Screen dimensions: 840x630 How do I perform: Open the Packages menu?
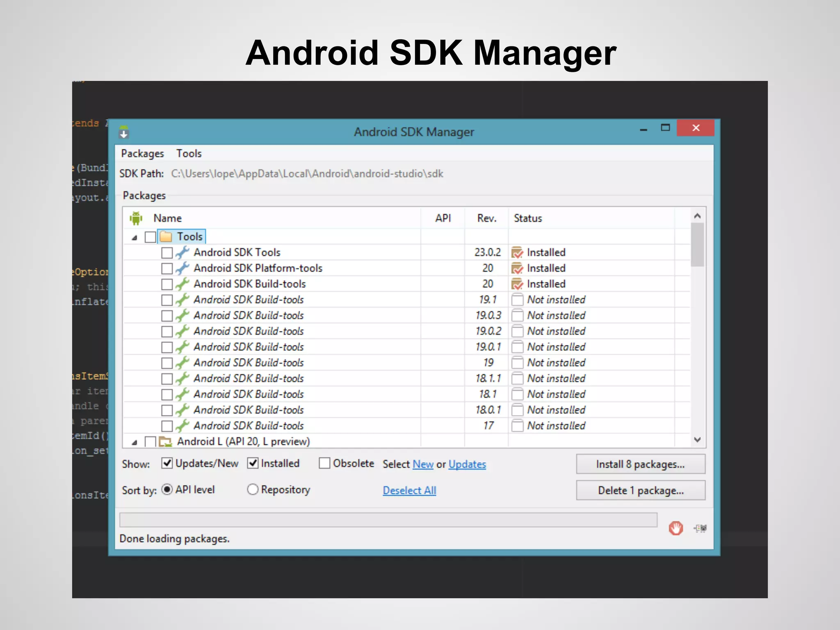[142, 153]
